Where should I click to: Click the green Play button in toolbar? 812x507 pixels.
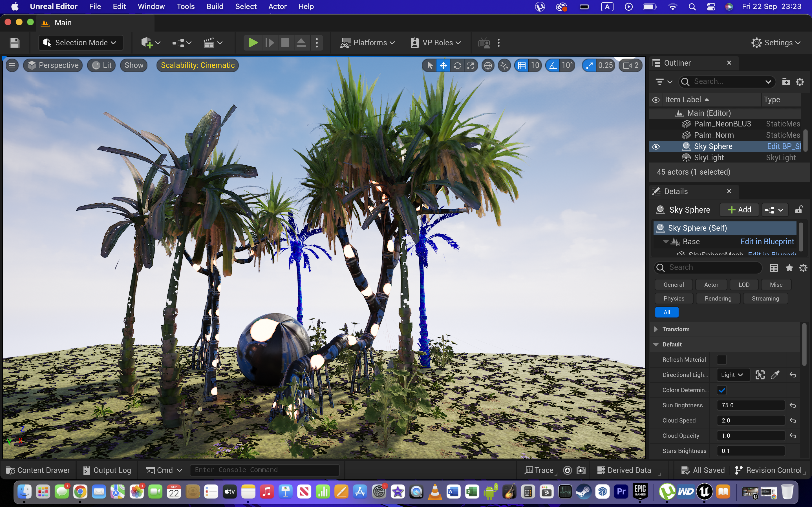tap(253, 43)
